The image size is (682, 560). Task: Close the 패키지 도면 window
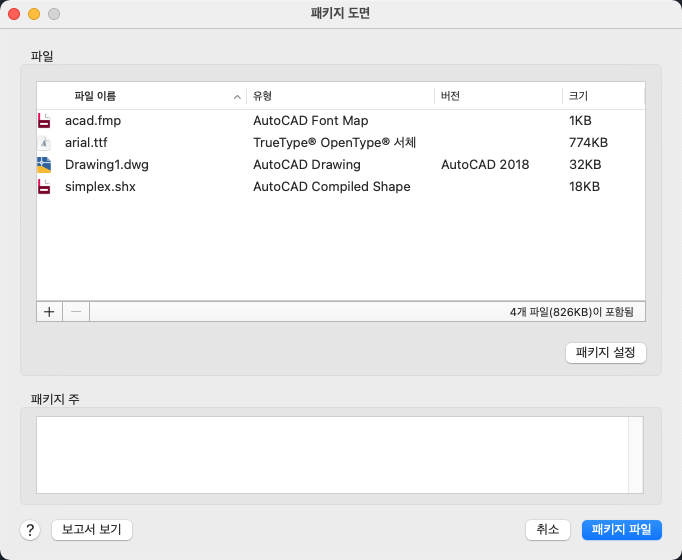tap(14, 14)
